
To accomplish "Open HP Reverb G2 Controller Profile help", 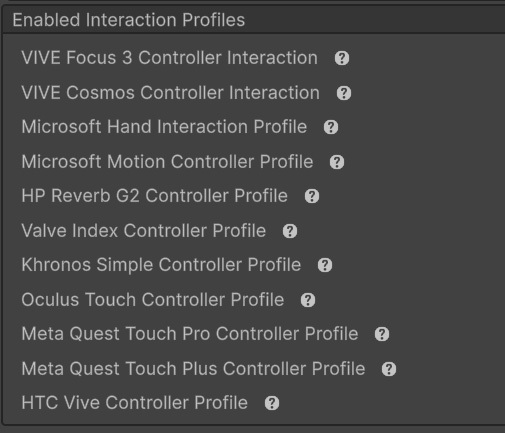I will click(x=312, y=196).
